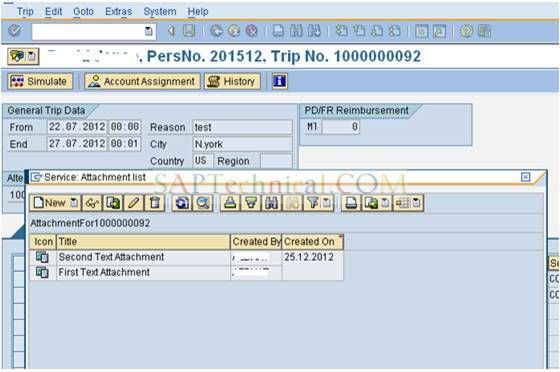Click the City field containing N.york
Image resolution: width=560 pixels, height=372 pixels.
coord(242,144)
